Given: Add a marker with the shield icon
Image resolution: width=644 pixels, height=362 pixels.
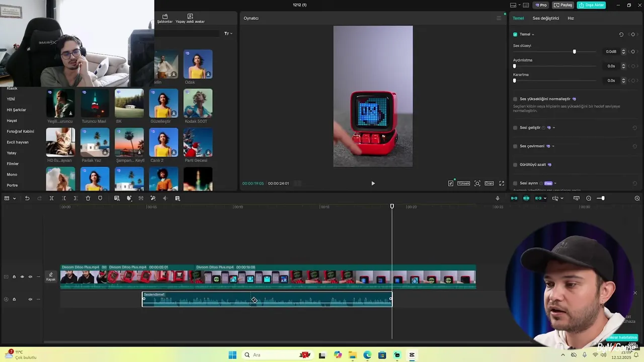Looking at the screenshot, I should coord(100,199).
